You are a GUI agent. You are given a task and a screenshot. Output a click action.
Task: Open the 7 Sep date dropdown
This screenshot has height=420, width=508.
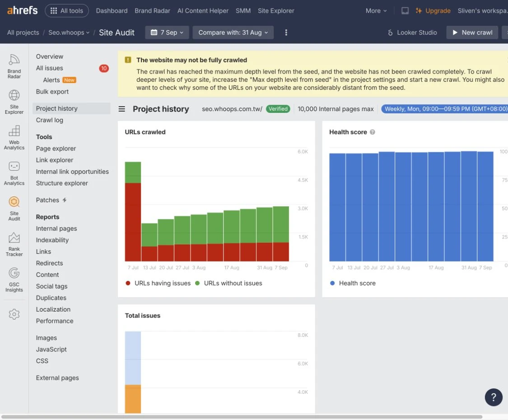pyautogui.click(x=167, y=33)
